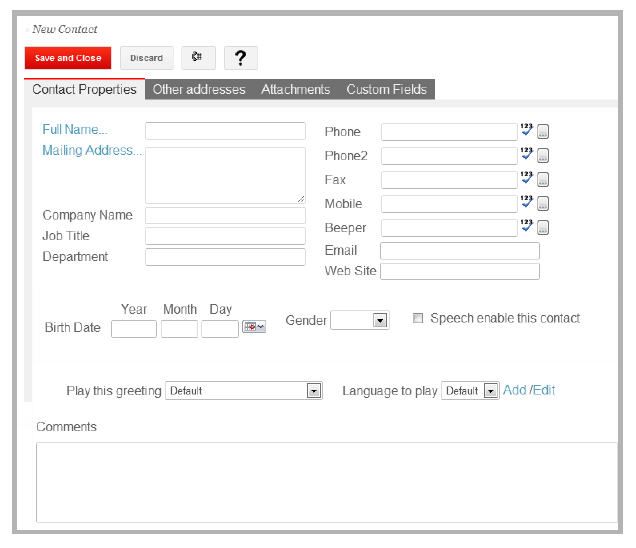Click the 123 check icon beside Beeper
The height and width of the screenshot is (548, 636).
pyautogui.click(x=527, y=226)
